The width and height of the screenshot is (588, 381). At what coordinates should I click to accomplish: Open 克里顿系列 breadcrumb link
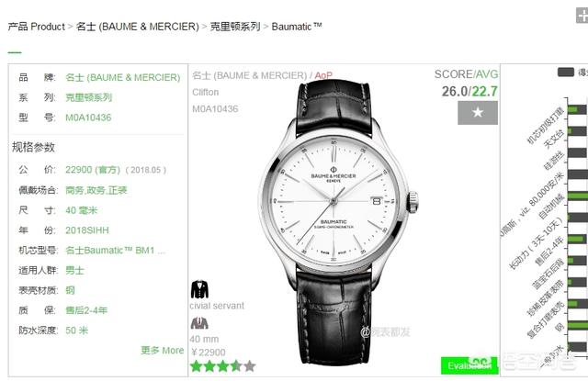coord(235,27)
